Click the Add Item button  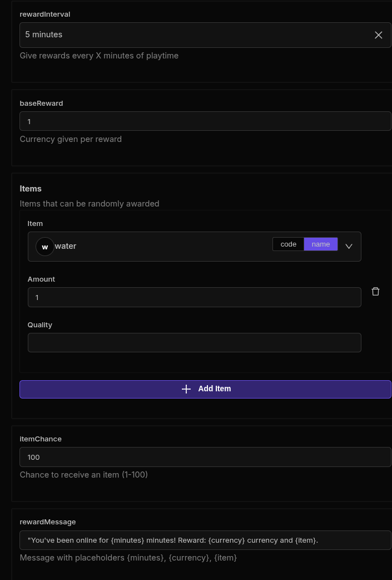[x=205, y=389]
